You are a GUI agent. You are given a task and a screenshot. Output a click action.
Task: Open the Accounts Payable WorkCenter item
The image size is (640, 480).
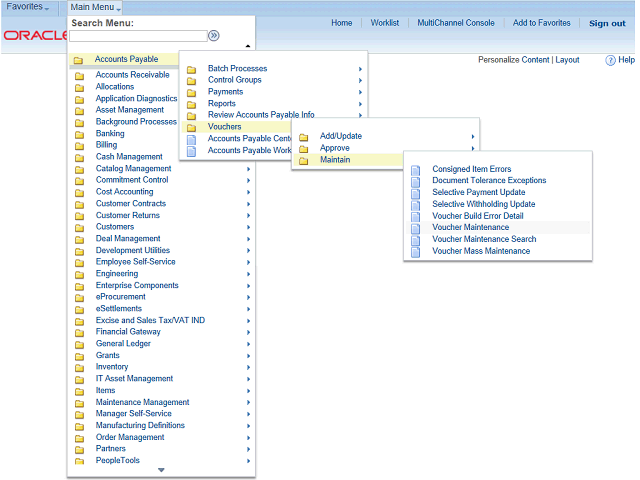249,150
